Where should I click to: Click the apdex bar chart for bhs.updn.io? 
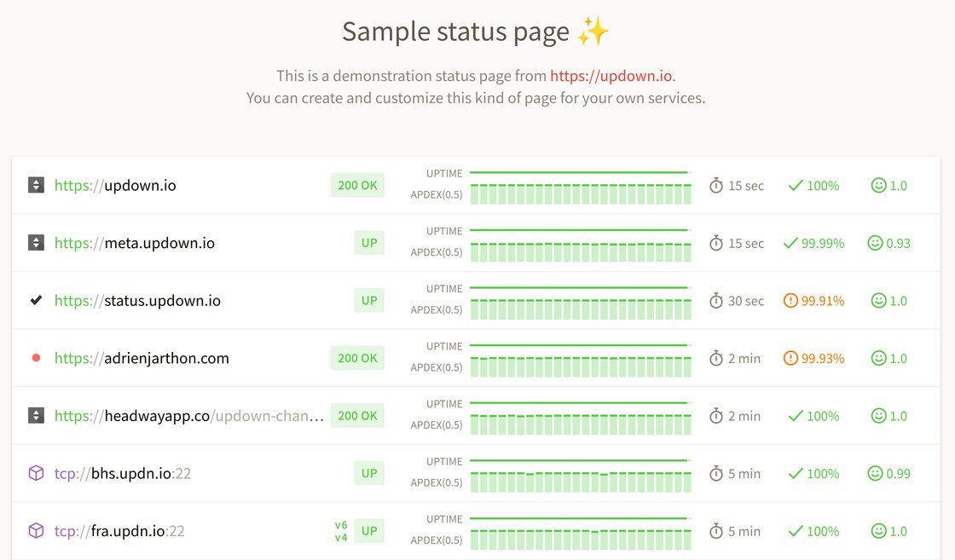click(581, 482)
